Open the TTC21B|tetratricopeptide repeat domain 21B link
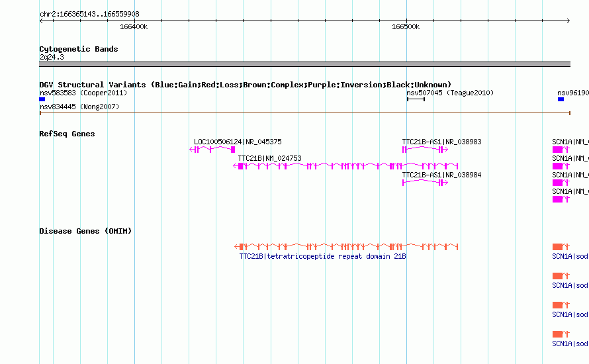This screenshot has width=589, height=364. [x=323, y=256]
